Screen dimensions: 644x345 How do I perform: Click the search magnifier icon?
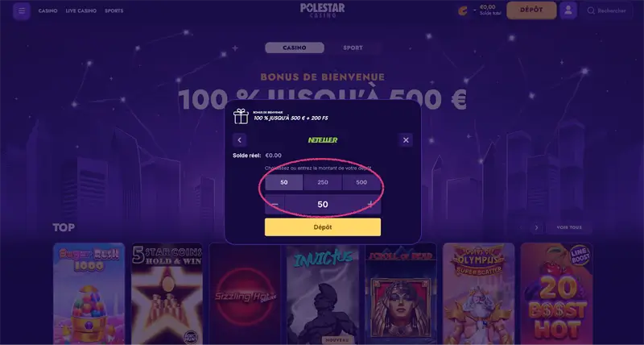[591, 11]
